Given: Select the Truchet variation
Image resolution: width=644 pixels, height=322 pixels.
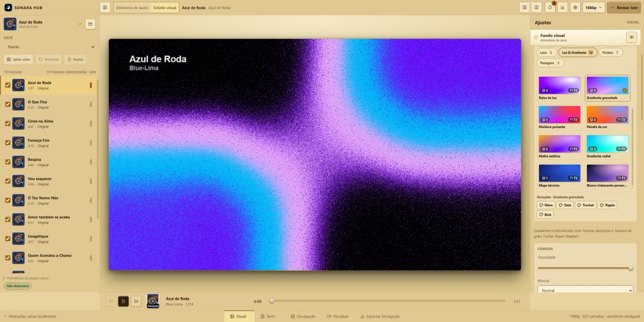Looking at the screenshot, I should [x=586, y=205].
